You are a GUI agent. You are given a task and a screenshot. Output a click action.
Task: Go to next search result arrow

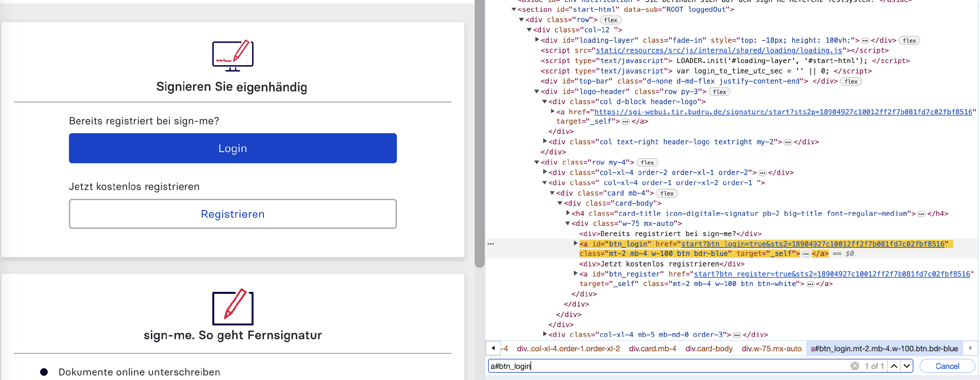point(907,366)
